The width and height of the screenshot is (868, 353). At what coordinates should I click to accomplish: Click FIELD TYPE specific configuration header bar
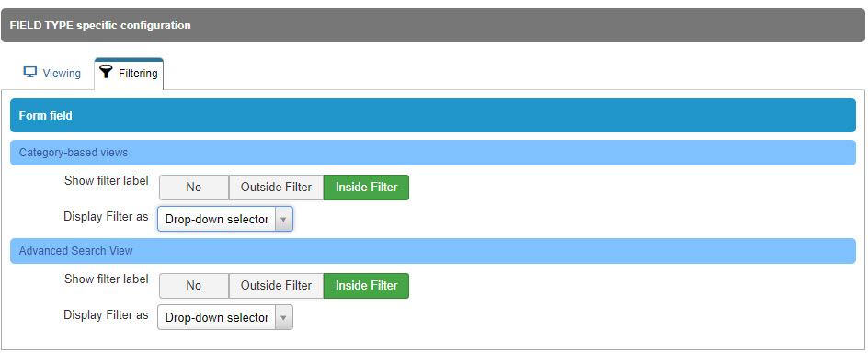tap(433, 26)
